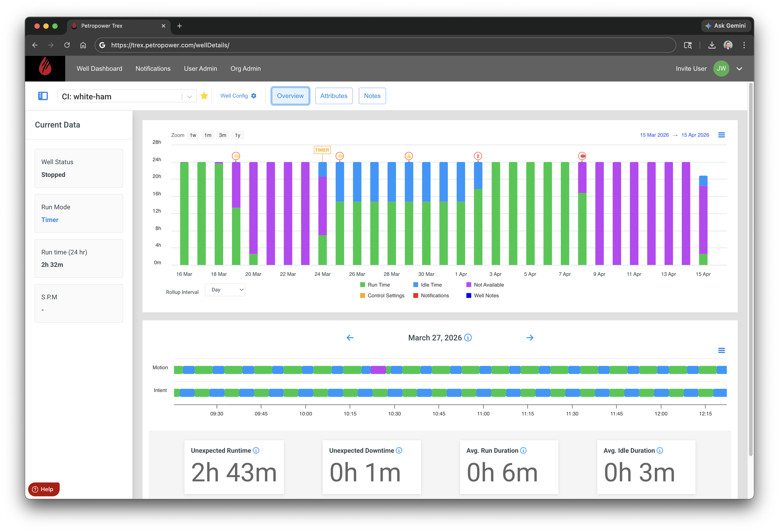Image resolution: width=779 pixels, height=532 pixels.
Task: Click info icon beside March 27, 2026
Action: click(x=468, y=338)
